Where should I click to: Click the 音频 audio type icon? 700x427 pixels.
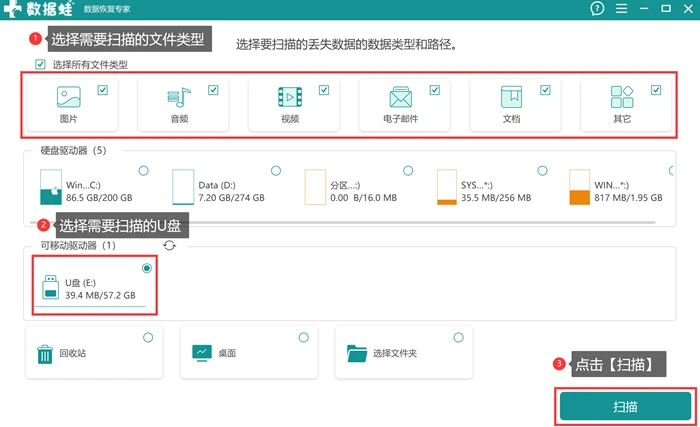(179, 97)
